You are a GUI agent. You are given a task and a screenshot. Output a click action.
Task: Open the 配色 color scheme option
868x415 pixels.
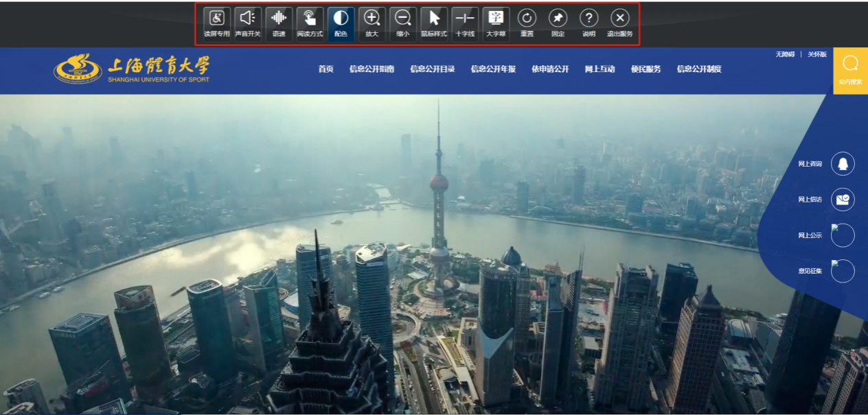coord(341,23)
